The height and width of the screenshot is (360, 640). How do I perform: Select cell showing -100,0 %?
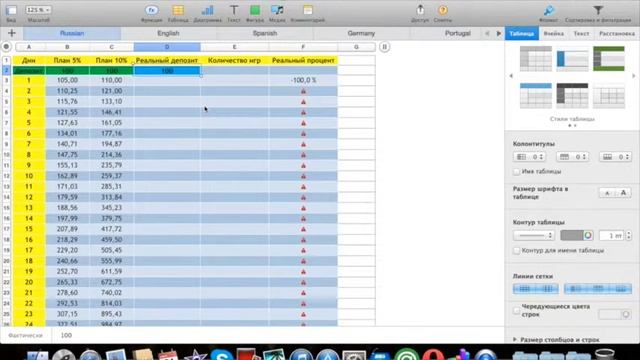pos(303,80)
